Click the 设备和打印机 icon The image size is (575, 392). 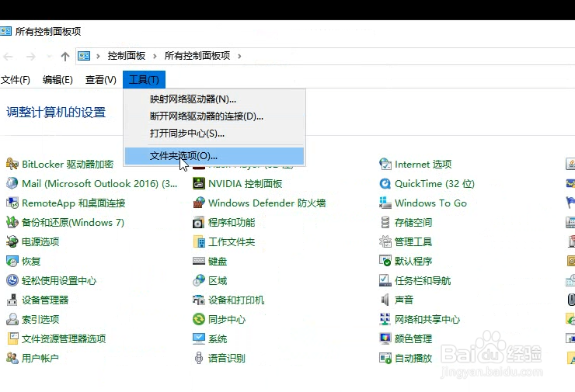pyautogui.click(x=199, y=300)
